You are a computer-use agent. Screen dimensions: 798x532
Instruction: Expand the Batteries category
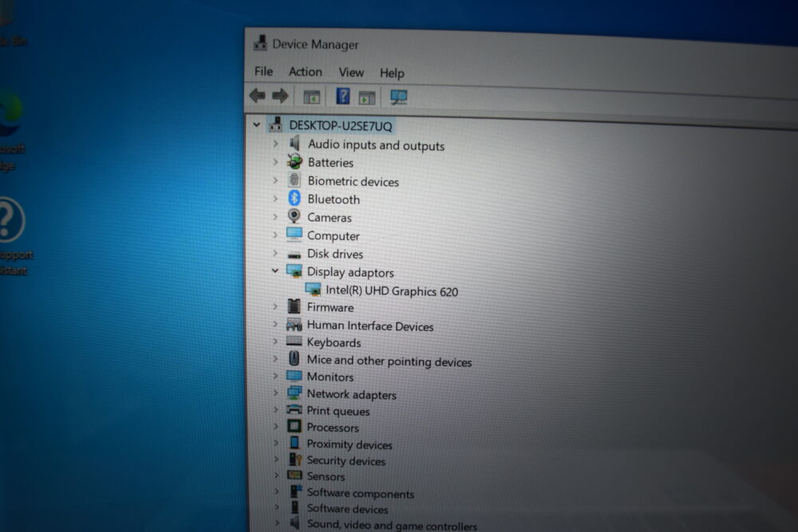275,162
